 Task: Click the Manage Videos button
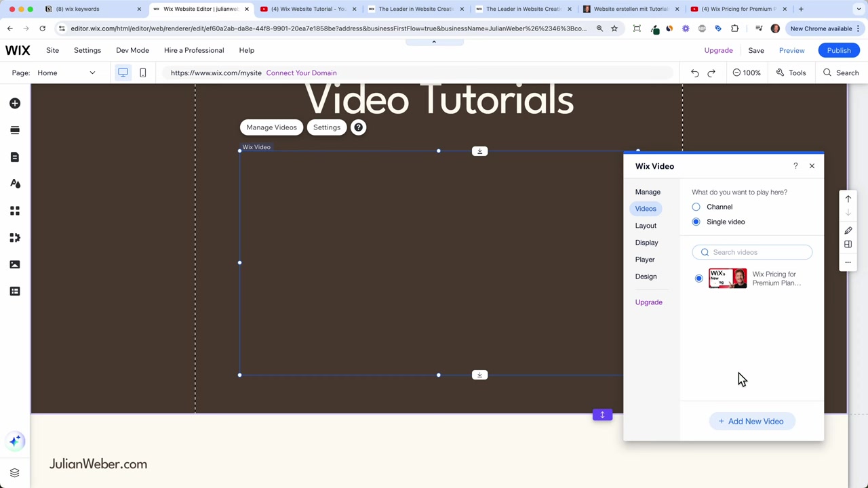[x=271, y=127]
